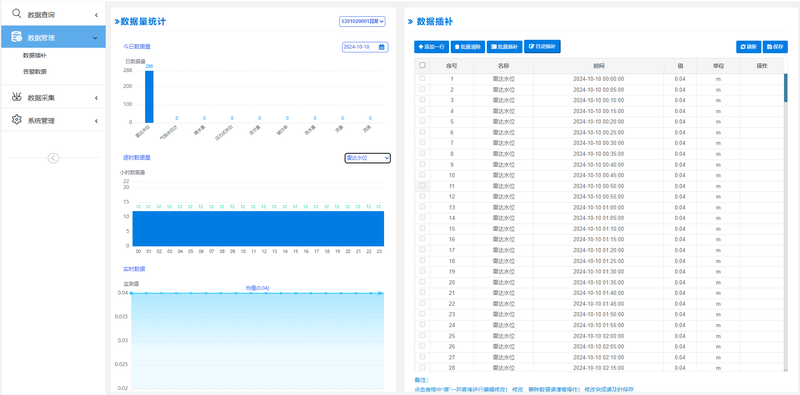Open the 告警数据 submenu item
Image resolution: width=800 pixels, height=395 pixels.
(35, 72)
